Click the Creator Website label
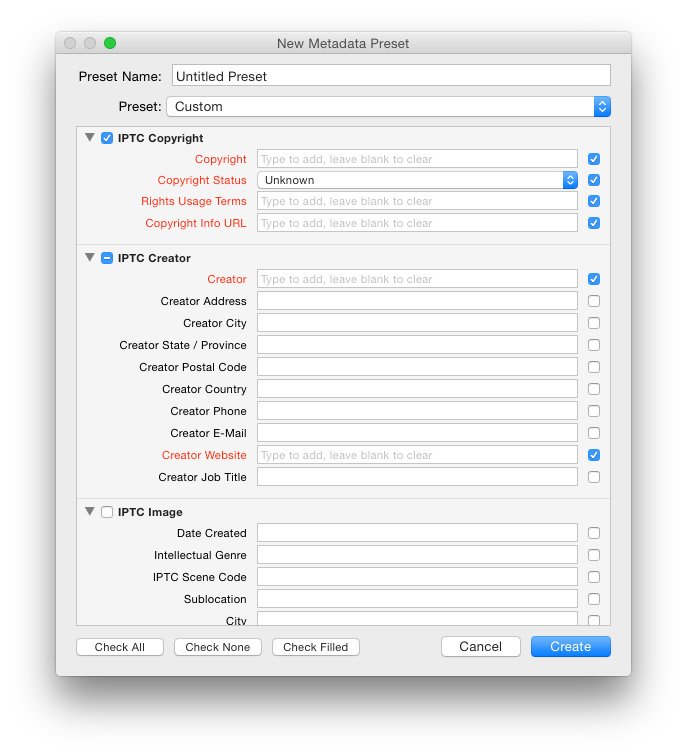Screen dimensions: 687x756 click(x=204, y=455)
